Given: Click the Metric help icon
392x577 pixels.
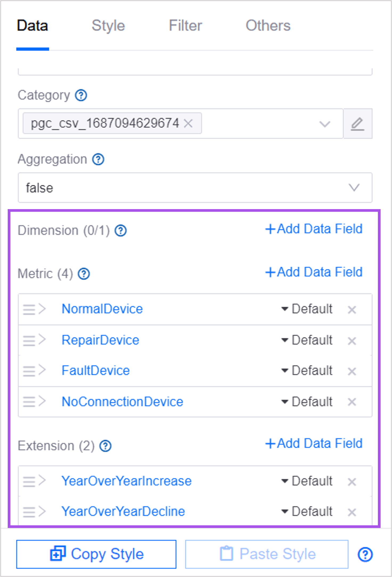Looking at the screenshot, I should (84, 274).
